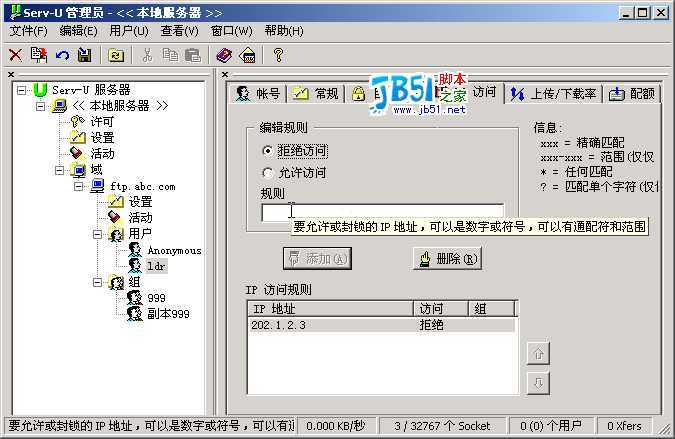This screenshot has width=675, height=439.
Task: Click the 副本999 group icon
Action: click(135, 314)
